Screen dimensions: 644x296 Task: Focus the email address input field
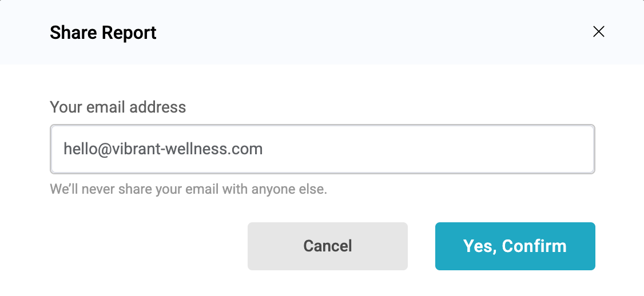(x=322, y=149)
